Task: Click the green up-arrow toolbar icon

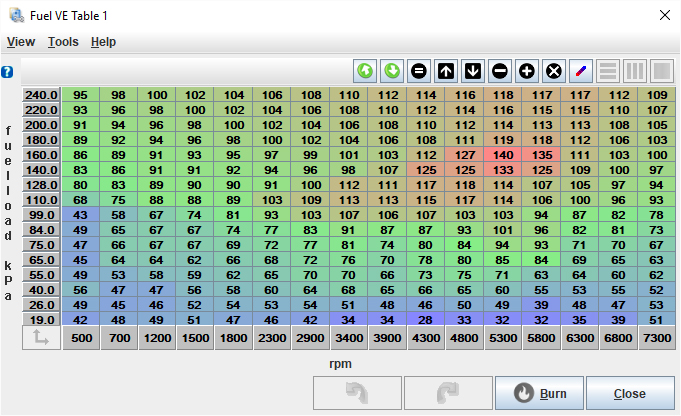Action: (x=366, y=71)
